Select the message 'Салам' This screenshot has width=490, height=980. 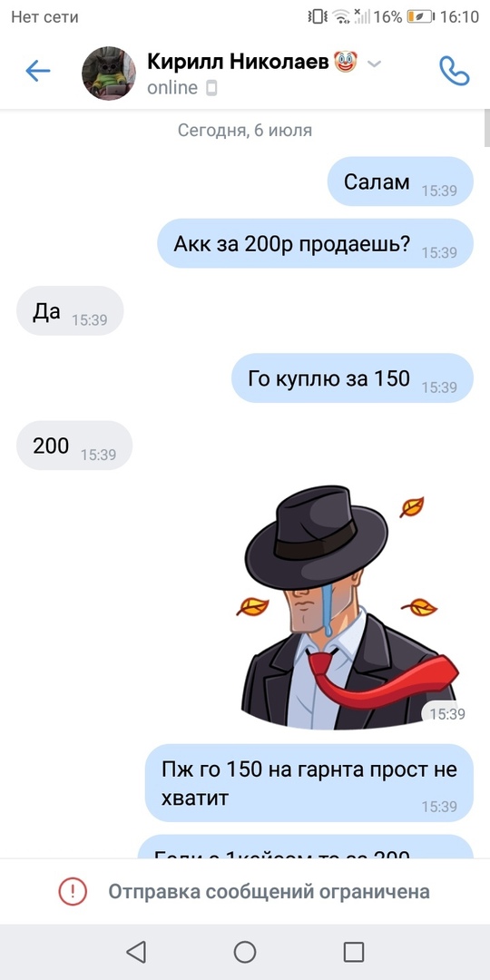tap(401, 181)
